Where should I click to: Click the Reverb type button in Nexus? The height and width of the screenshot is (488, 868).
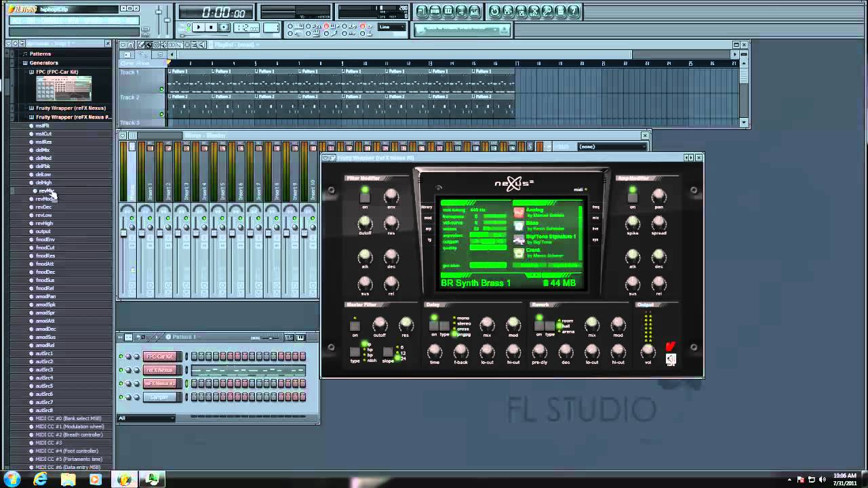point(550,325)
